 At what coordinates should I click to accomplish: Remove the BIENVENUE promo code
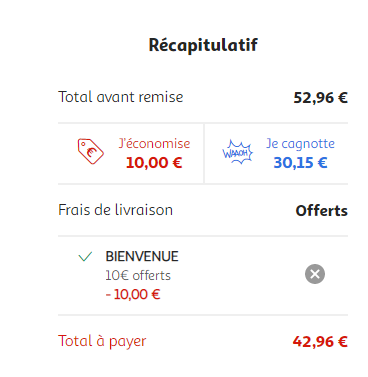click(315, 274)
